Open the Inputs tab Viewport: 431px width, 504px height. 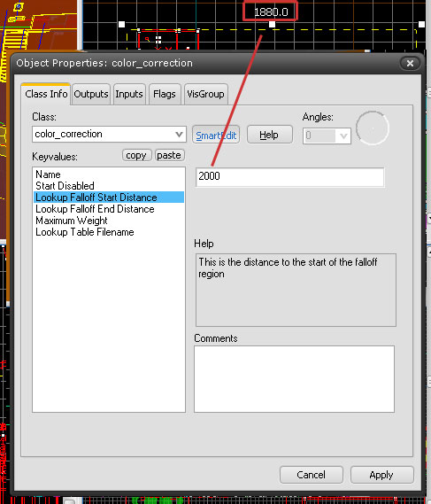(x=129, y=94)
